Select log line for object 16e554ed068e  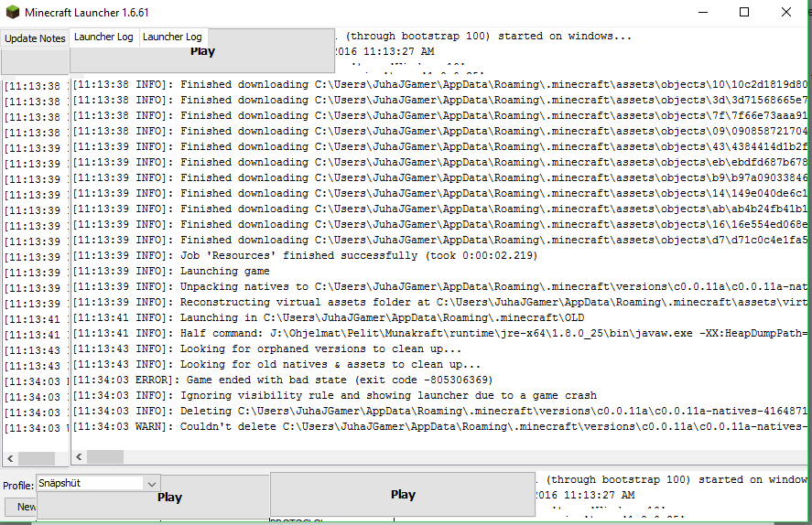[439, 224]
